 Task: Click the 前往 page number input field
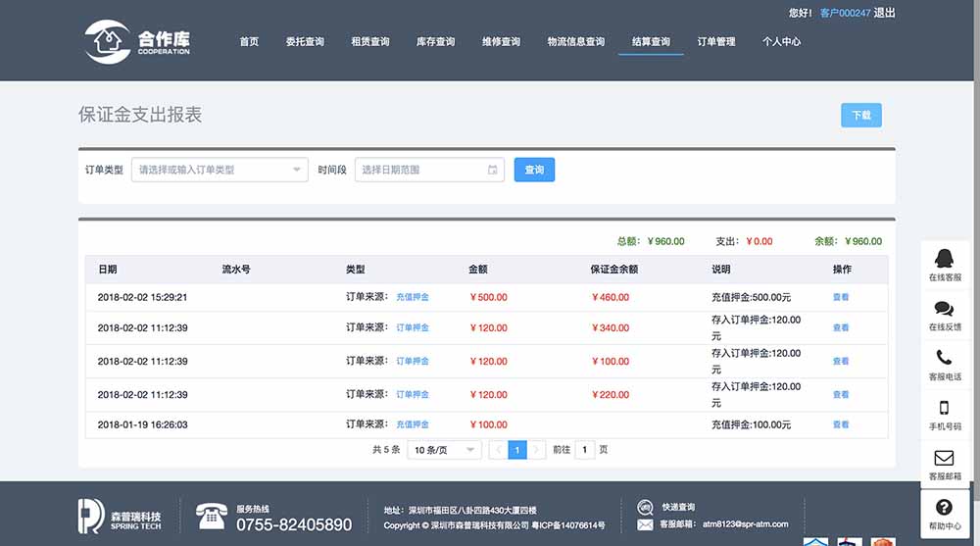point(585,450)
